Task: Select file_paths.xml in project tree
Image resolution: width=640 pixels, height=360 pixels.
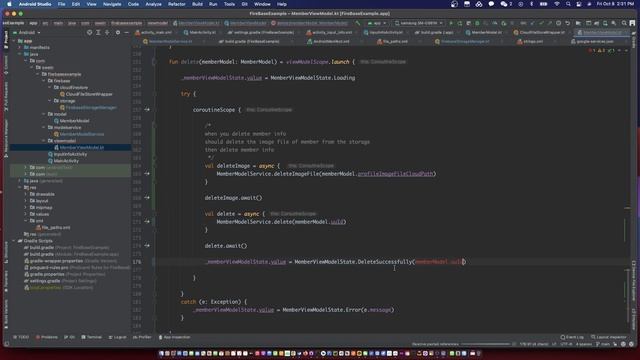Action: click(x=53, y=227)
